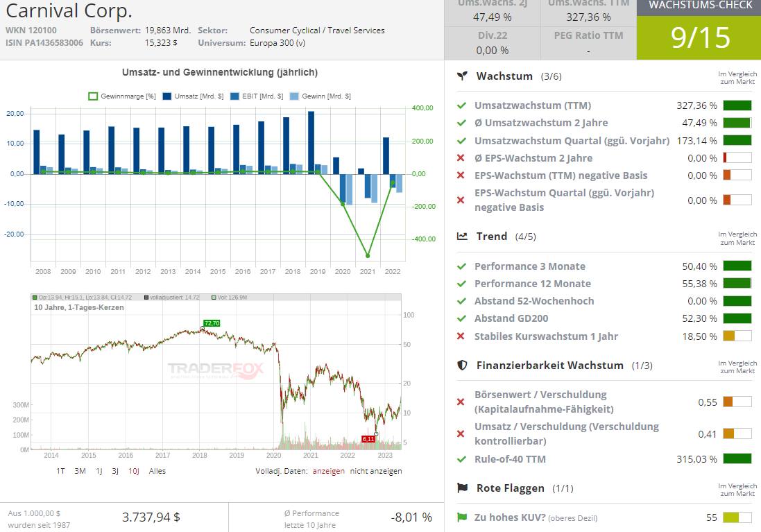Click the black flag icon beside Rote Flaggen

tap(463, 488)
